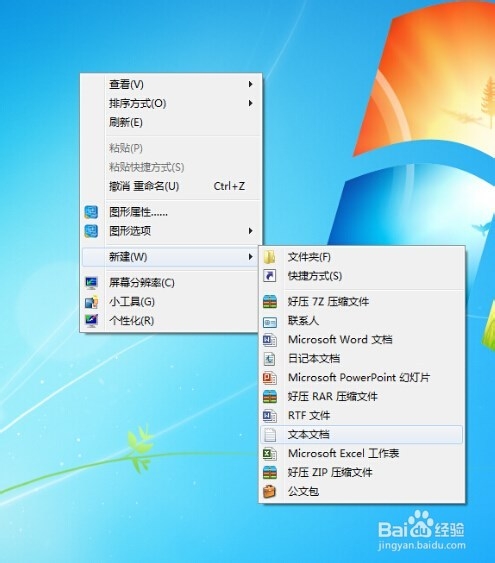The width and height of the screenshot is (495, 563).
Task: Create new 日记本文档
Action: [362, 359]
